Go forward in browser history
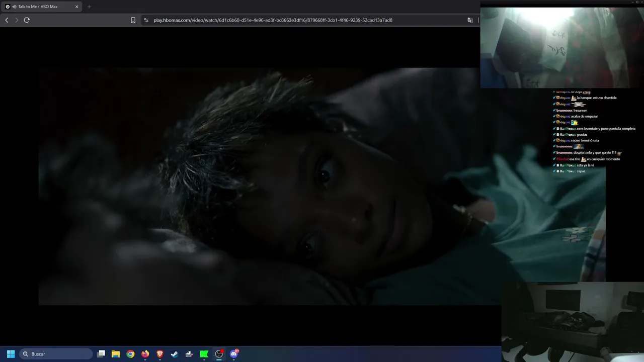 click(16, 20)
